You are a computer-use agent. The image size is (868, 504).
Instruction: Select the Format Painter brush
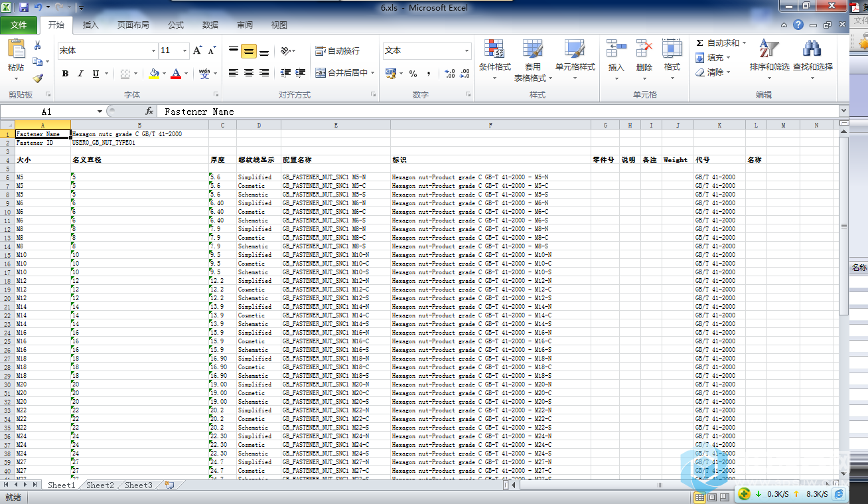pyautogui.click(x=37, y=78)
